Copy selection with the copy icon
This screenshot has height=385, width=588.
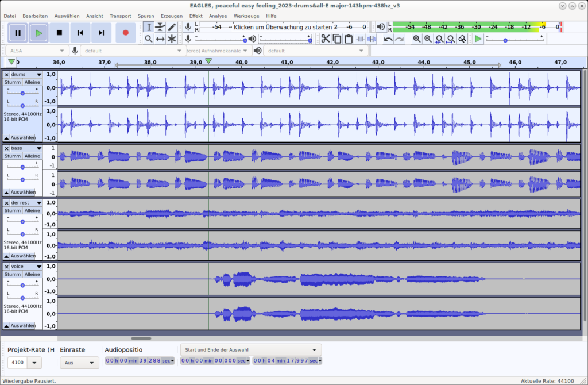click(337, 38)
